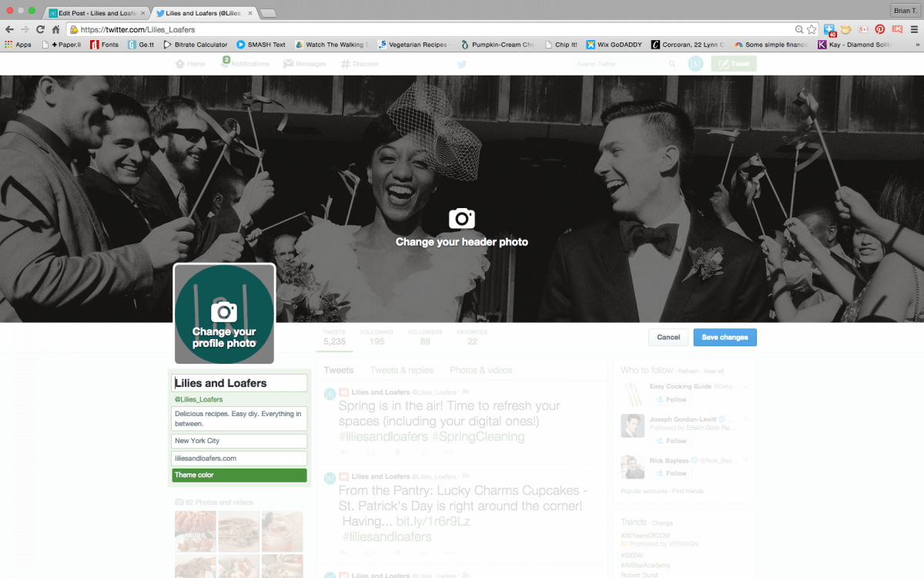This screenshot has width=924, height=578.
Task: Go to Home in Twitter navbar
Action: tap(190, 64)
